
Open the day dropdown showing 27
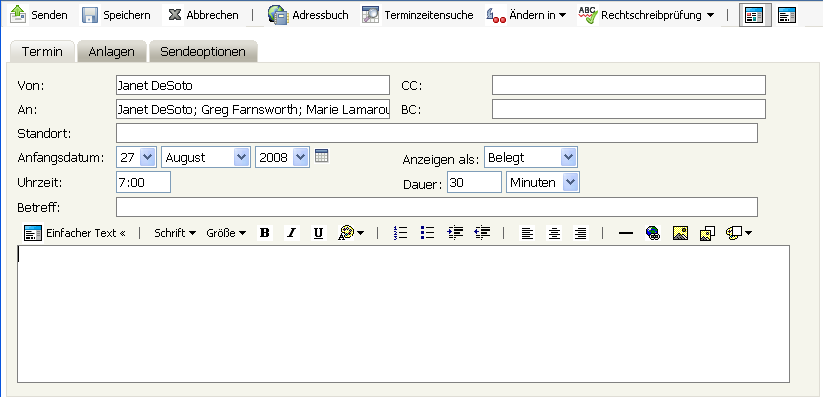click(136, 157)
